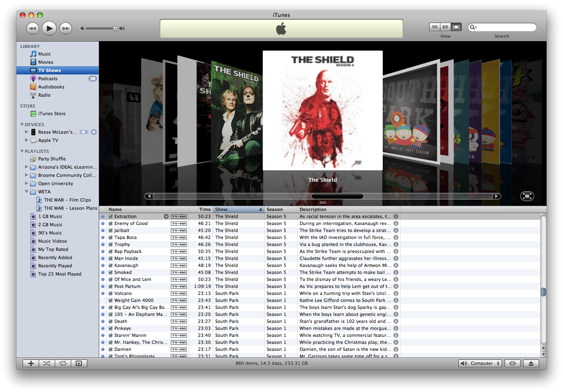Switch to List view
563x392 pixels.
[x=435, y=27]
